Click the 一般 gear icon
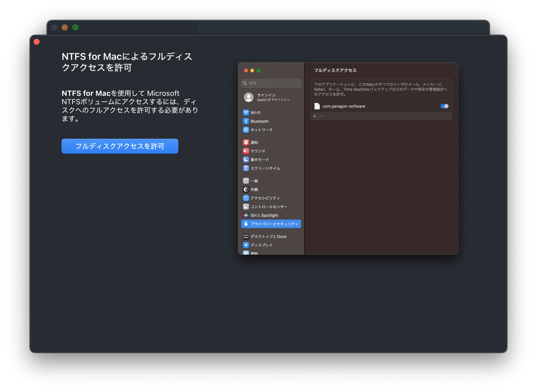 (x=246, y=181)
